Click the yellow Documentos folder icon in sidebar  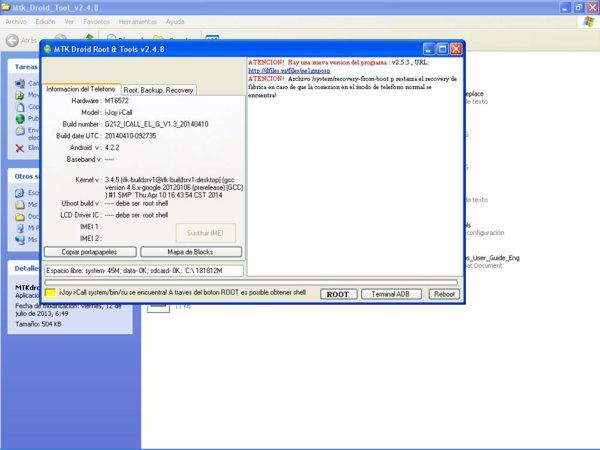pos(20,217)
